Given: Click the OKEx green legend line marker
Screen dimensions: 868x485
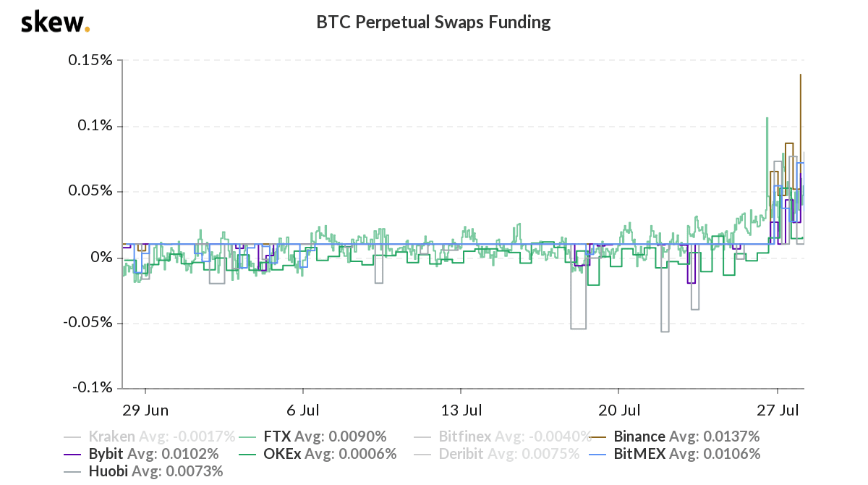Looking at the screenshot, I should click(247, 455).
